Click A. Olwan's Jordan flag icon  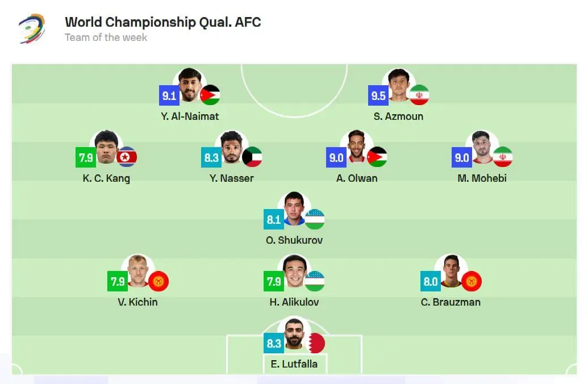tap(377, 157)
